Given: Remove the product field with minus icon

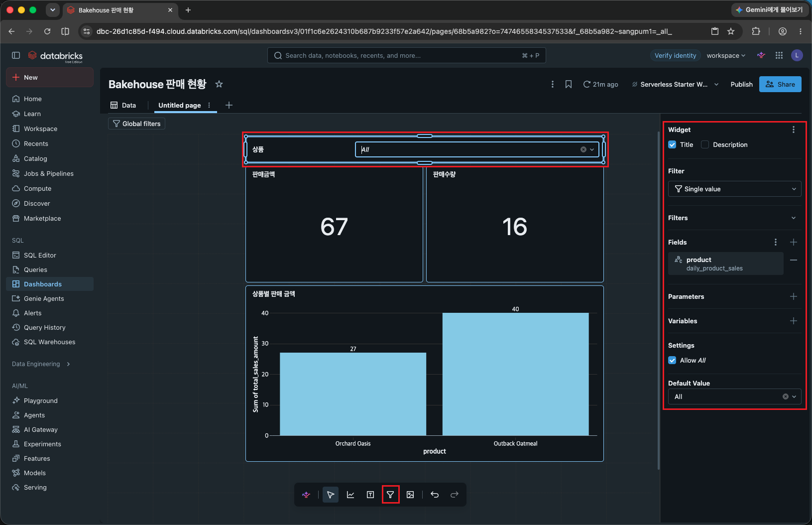Looking at the screenshot, I should 794,260.
